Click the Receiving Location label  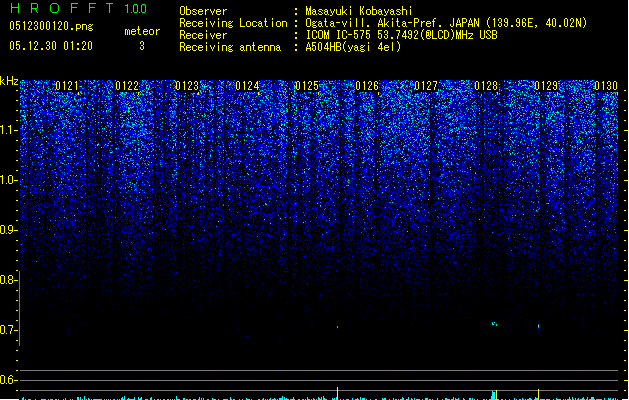pos(233,23)
